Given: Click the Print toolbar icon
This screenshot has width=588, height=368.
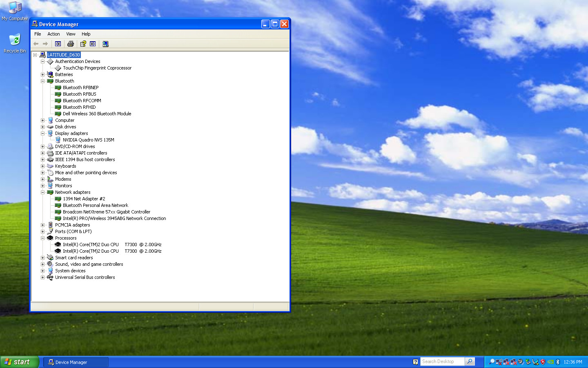Looking at the screenshot, I should (x=71, y=44).
